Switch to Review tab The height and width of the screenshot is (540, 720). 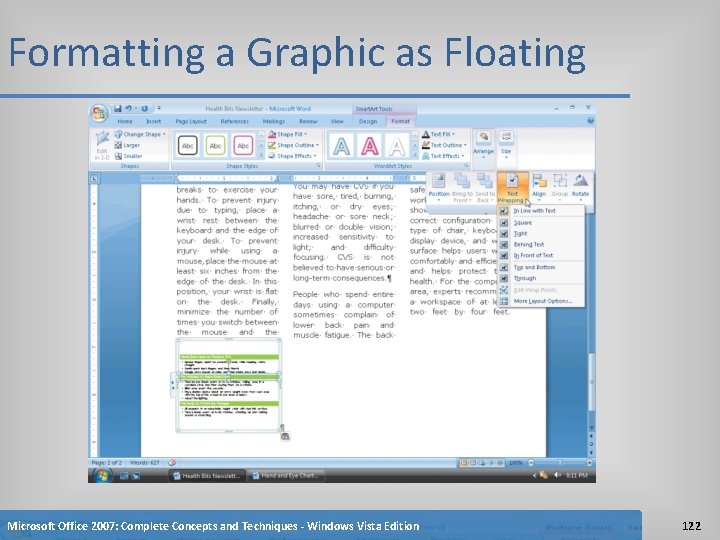click(308, 121)
